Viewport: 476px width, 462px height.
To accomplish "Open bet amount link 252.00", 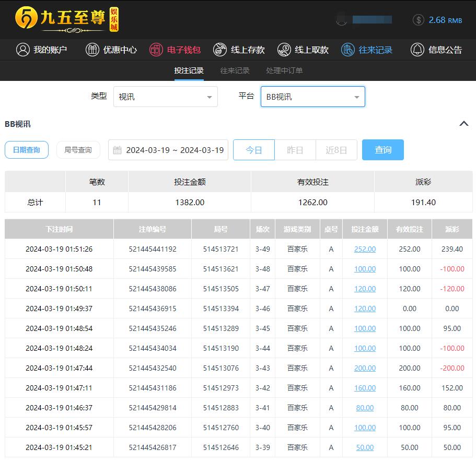I will (x=365, y=249).
